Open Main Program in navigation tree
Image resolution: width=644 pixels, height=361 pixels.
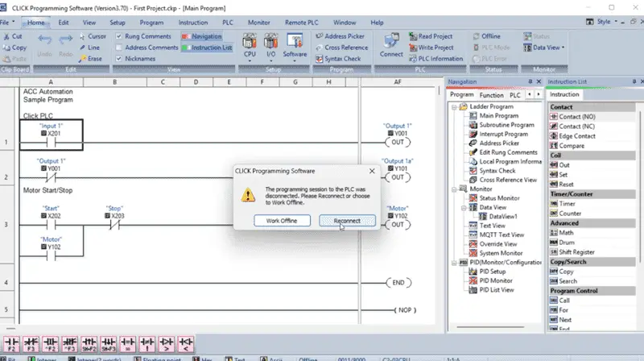494,116
